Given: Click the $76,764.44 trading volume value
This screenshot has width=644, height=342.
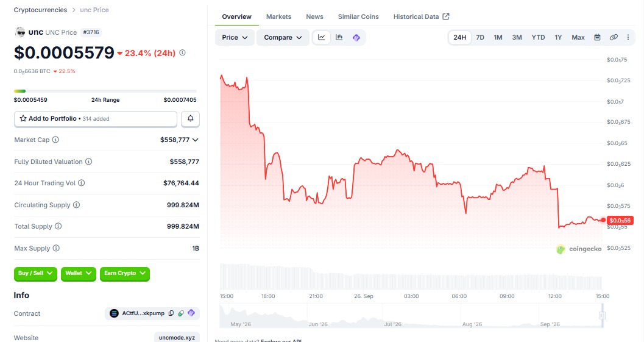Looking at the screenshot, I should click(x=181, y=183).
